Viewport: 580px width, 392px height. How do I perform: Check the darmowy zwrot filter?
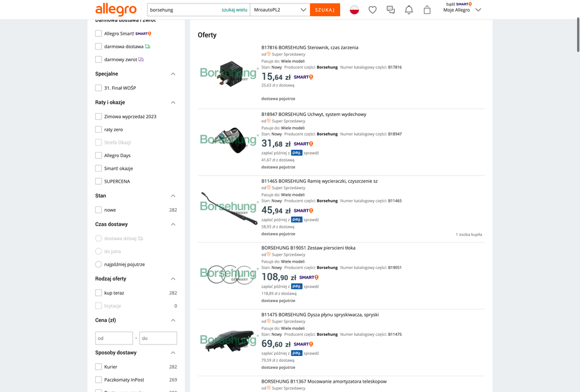[x=98, y=60]
